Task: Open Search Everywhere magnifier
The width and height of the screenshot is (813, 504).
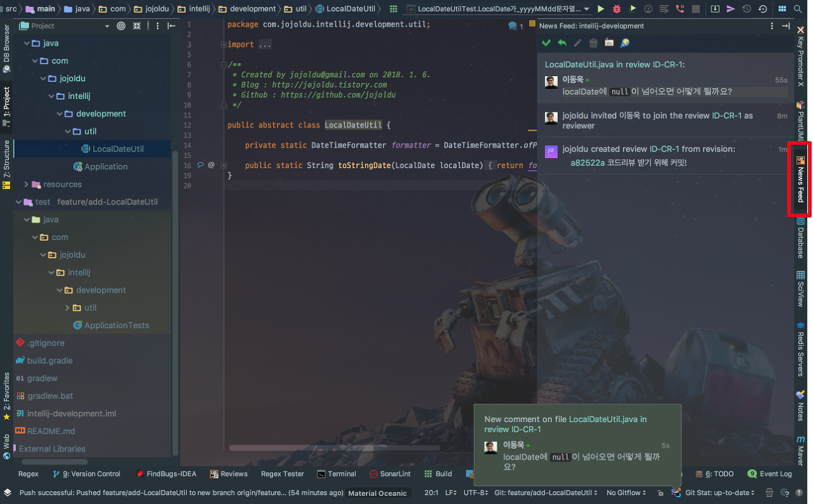Action: 798,9
